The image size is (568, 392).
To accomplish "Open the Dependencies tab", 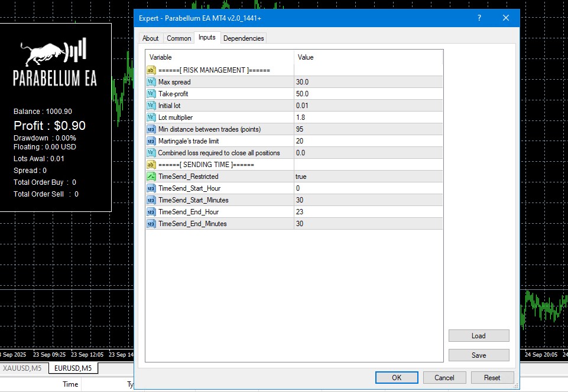I will pyautogui.click(x=244, y=38).
